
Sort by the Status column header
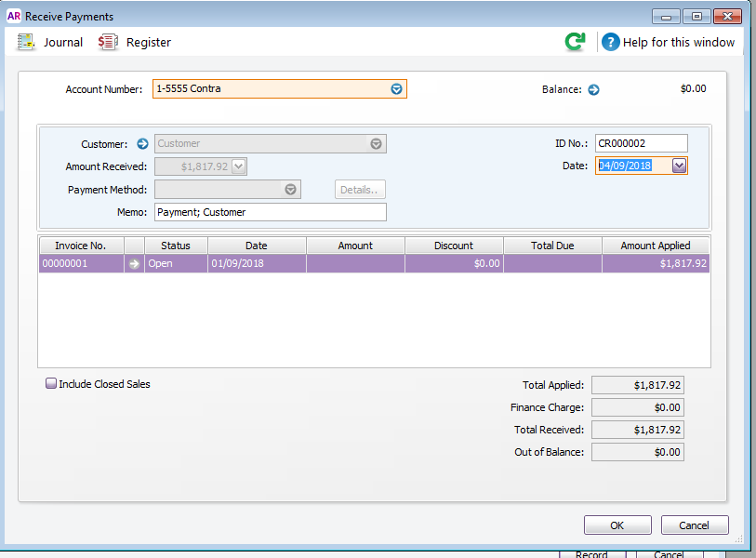(x=176, y=246)
